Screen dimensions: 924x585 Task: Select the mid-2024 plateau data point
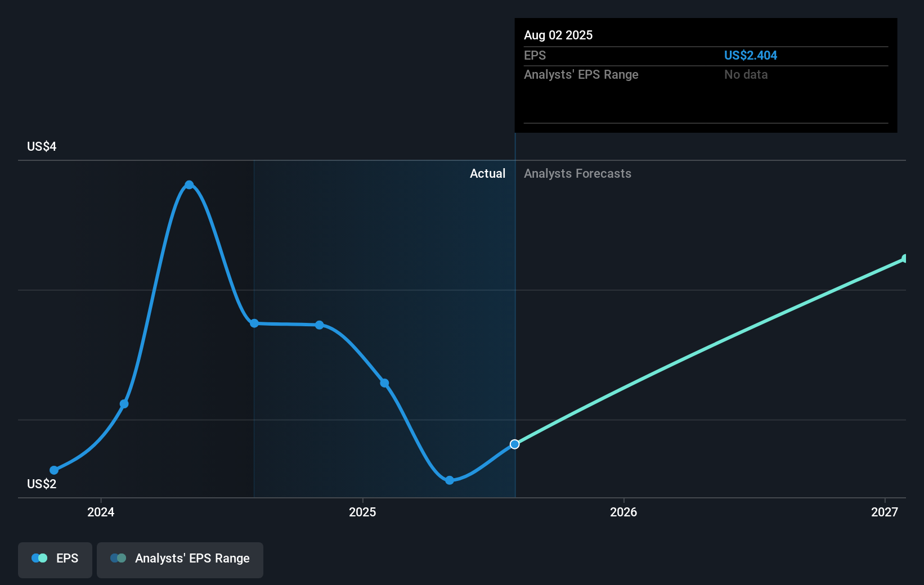pyautogui.click(x=254, y=323)
